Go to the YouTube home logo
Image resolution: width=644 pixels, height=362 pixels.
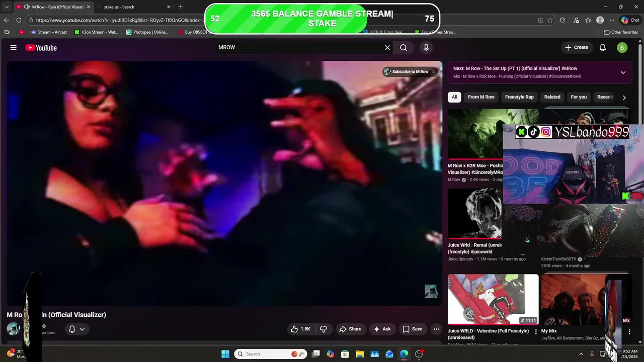pyautogui.click(x=41, y=48)
